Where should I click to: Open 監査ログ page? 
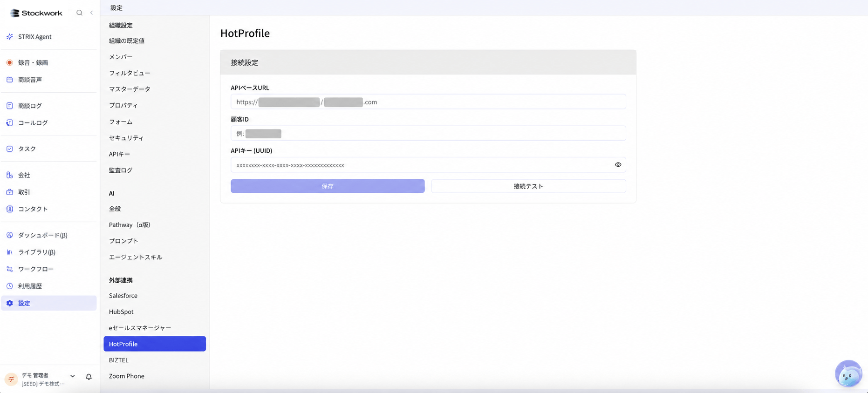121,170
